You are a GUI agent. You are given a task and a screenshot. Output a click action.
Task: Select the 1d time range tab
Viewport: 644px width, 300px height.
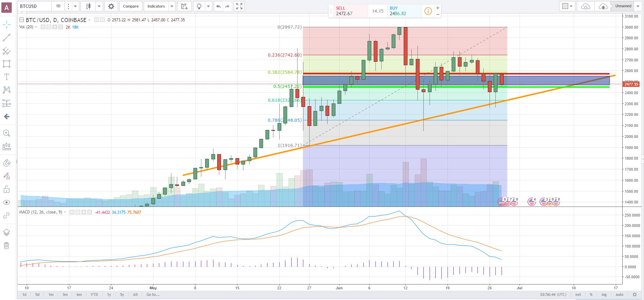click(24, 294)
